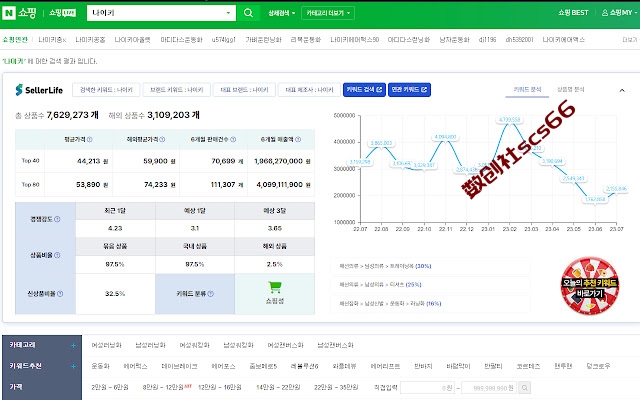
Task: Open the 쇼핑MY user menu
Action: [x=619, y=13]
